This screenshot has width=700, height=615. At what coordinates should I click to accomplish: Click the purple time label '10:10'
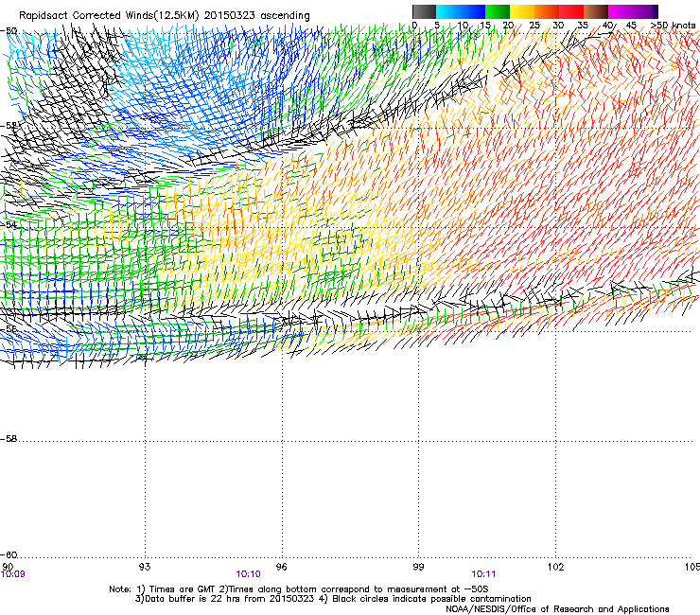coord(248,574)
